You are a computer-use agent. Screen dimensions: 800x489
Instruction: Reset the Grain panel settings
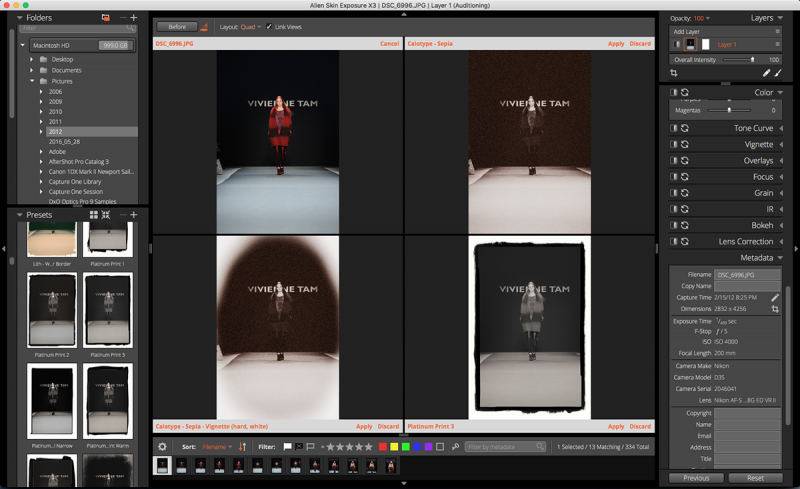[685, 193]
